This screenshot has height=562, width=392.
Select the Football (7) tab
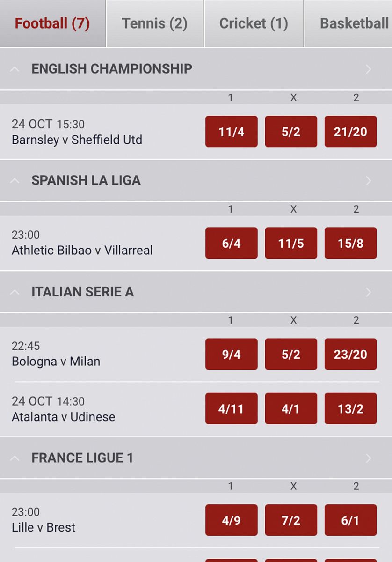click(x=52, y=23)
